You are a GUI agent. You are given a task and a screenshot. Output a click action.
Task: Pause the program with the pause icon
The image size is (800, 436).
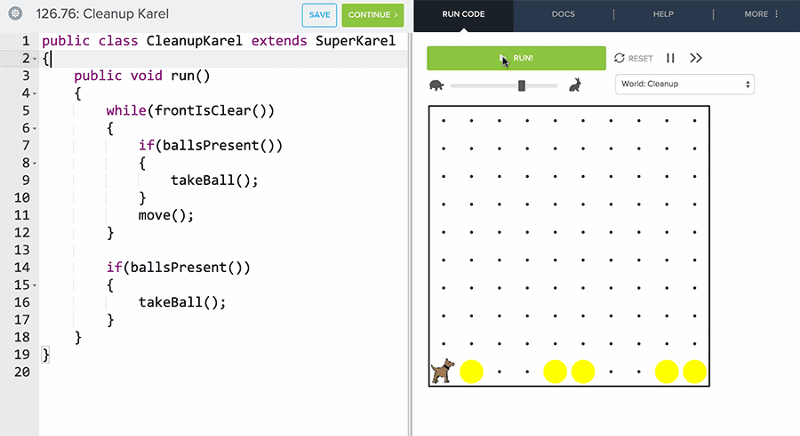coord(671,59)
